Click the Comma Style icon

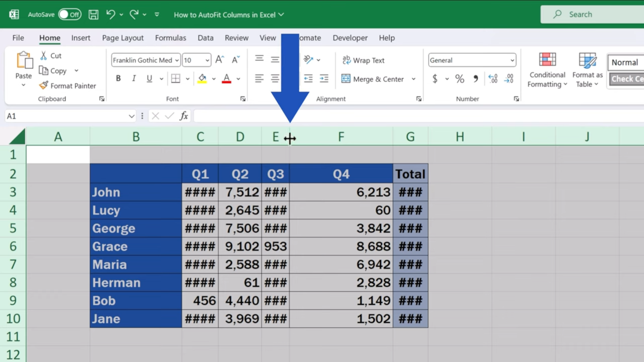coord(476,78)
